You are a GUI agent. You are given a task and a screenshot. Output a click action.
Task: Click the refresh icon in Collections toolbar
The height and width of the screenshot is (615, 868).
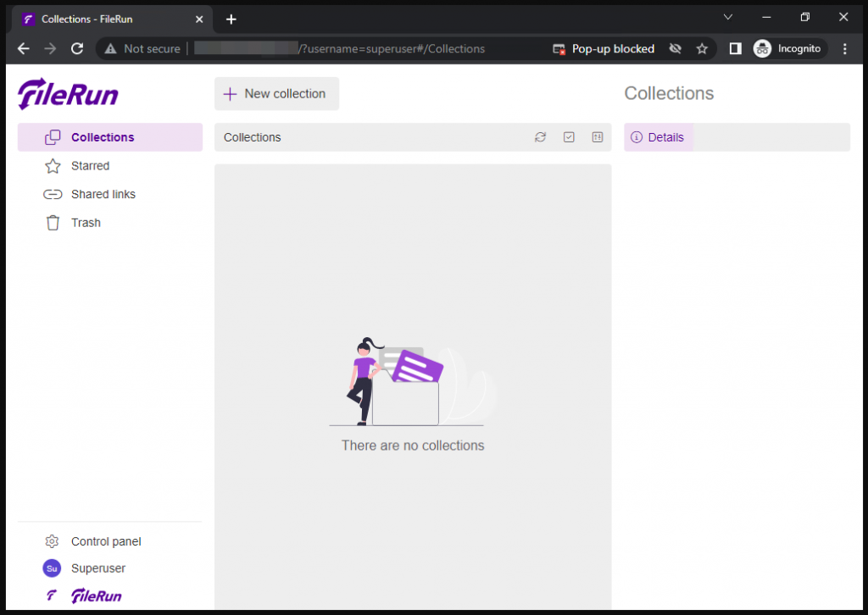[x=540, y=137]
